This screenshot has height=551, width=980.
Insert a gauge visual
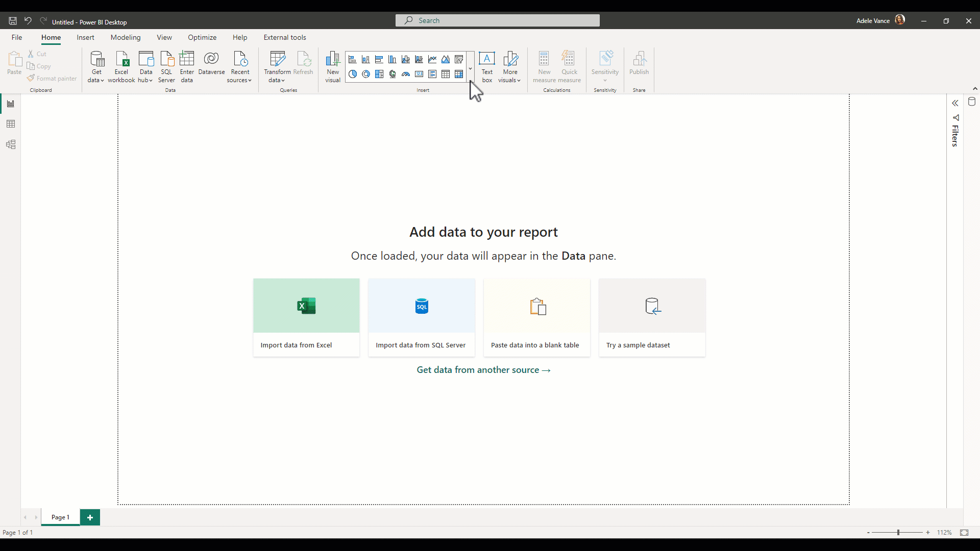[x=405, y=74]
